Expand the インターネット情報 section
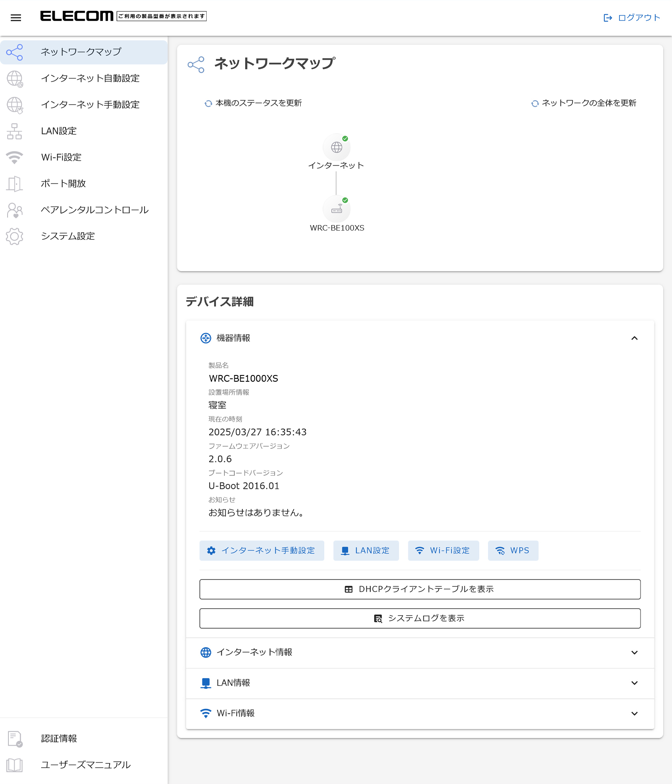The image size is (672, 784). point(634,653)
